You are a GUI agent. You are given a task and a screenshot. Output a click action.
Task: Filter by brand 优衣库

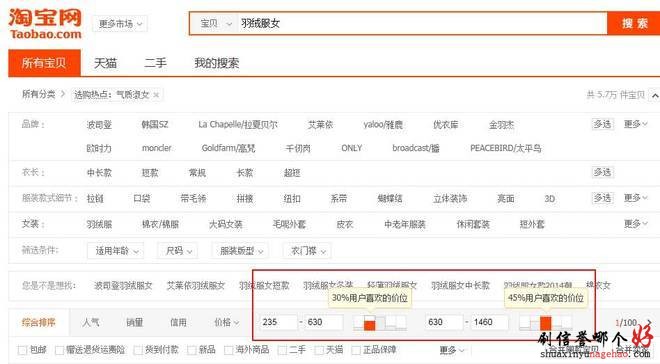point(446,125)
